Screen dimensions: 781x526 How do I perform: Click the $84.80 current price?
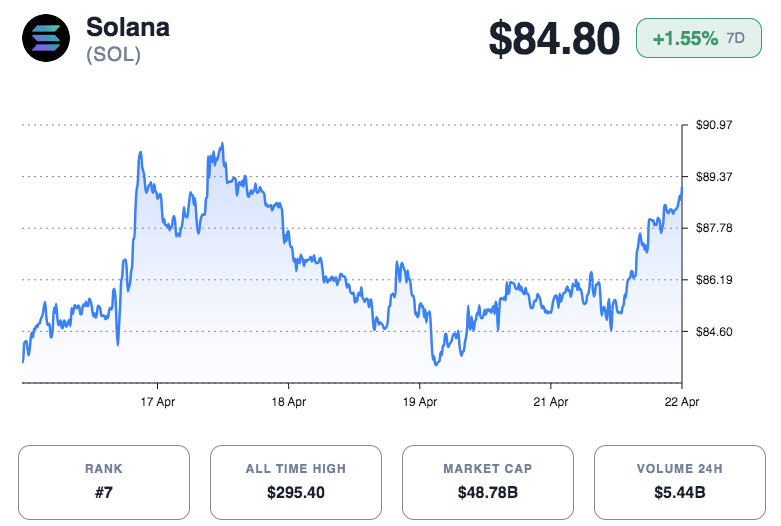point(554,39)
